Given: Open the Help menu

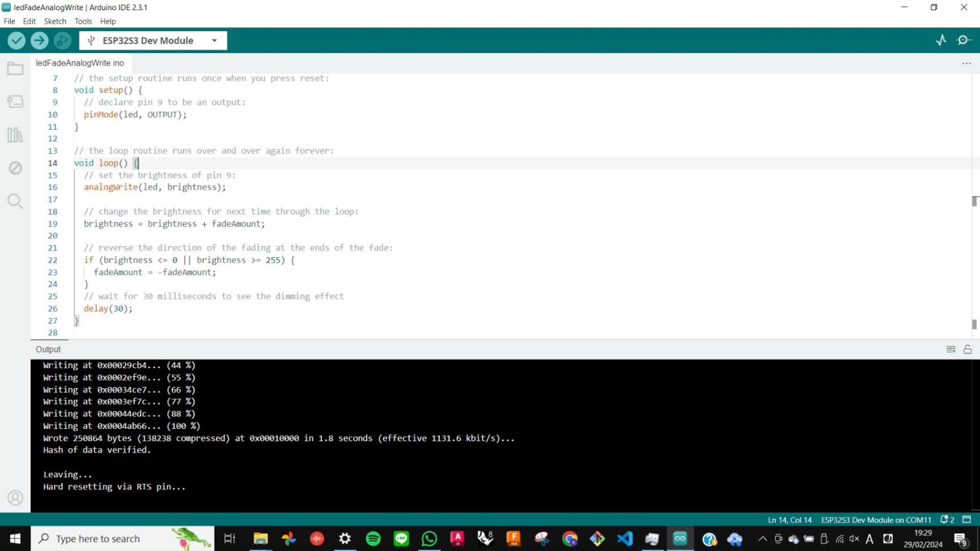Looking at the screenshot, I should [x=108, y=21].
